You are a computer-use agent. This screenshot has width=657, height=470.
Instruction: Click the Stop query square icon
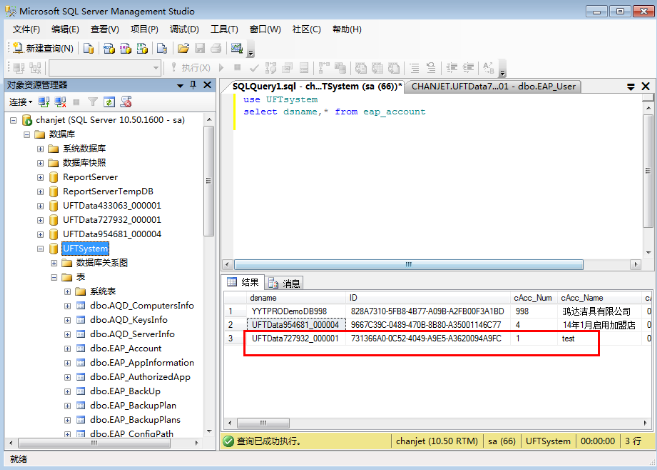pyautogui.click(x=237, y=67)
